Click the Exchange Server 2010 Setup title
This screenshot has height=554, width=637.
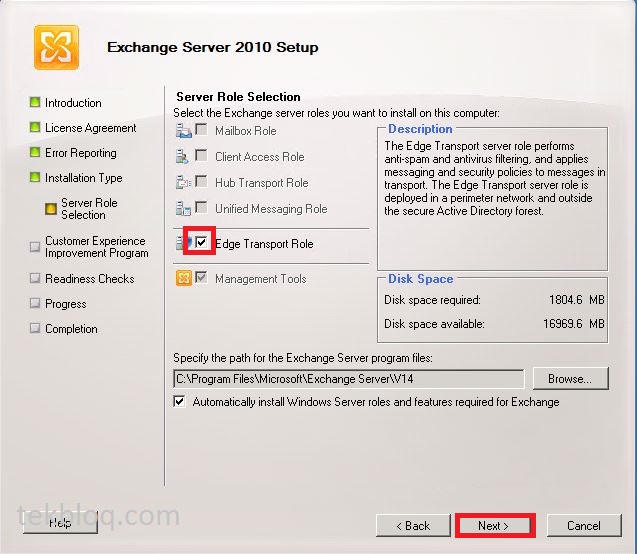tap(212, 47)
